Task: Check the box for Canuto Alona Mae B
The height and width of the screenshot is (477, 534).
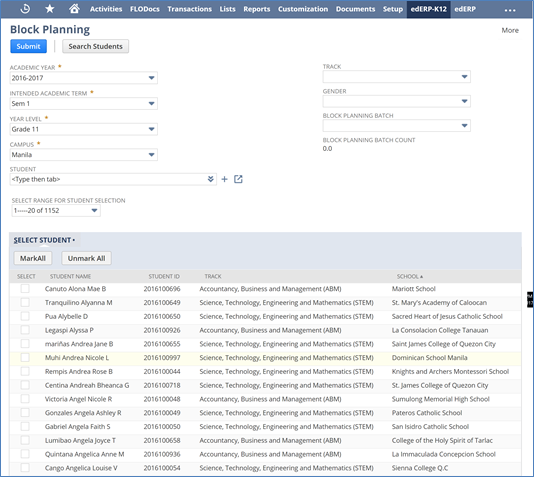Action: [25, 289]
